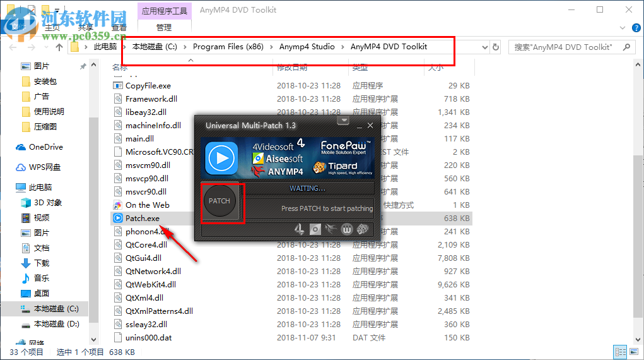644x360 pixels.
Task: Click the 4Videosoft icon in patch footer
Action: 300,229
